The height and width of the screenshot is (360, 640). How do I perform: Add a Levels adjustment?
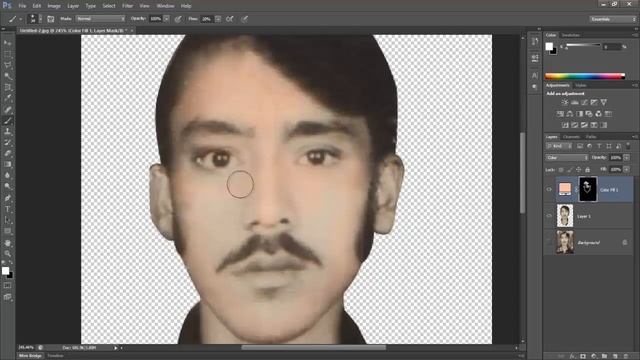tap(575, 102)
